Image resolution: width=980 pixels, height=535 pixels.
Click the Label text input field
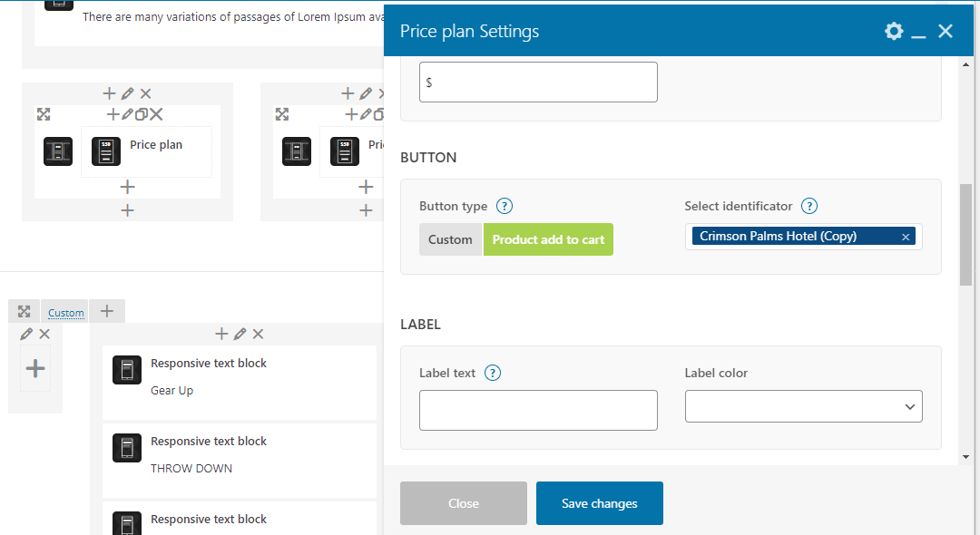coord(537,410)
